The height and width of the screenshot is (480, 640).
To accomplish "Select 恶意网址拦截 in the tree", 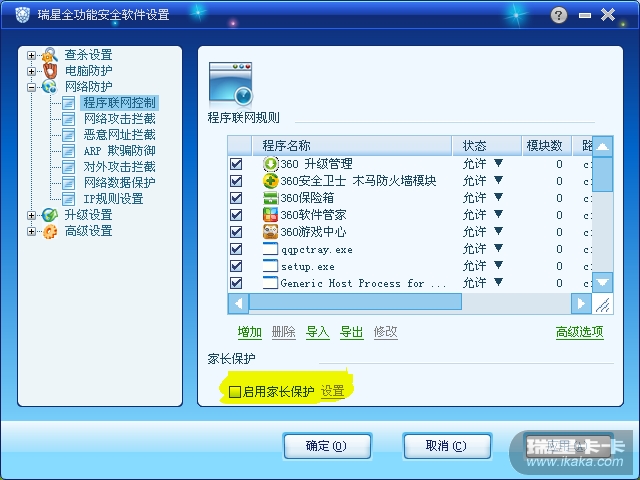I will pyautogui.click(x=120, y=135).
